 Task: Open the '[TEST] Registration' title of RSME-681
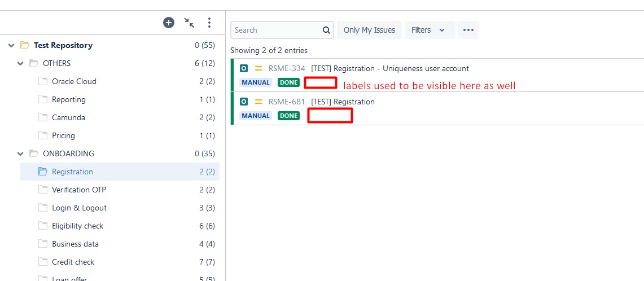(x=343, y=102)
